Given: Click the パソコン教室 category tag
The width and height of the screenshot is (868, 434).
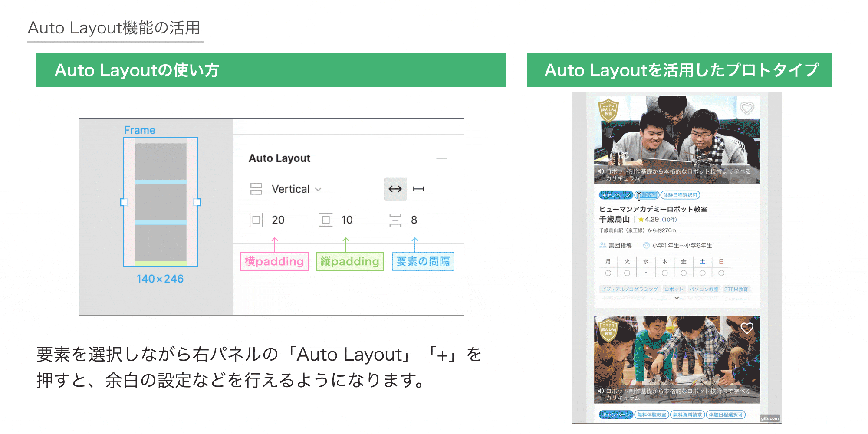Looking at the screenshot, I should [x=704, y=289].
